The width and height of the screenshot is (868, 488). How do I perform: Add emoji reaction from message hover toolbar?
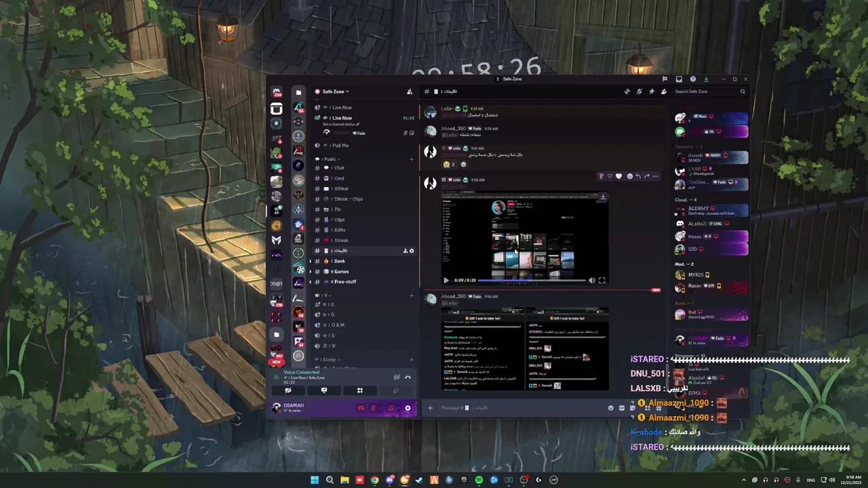tap(630, 176)
